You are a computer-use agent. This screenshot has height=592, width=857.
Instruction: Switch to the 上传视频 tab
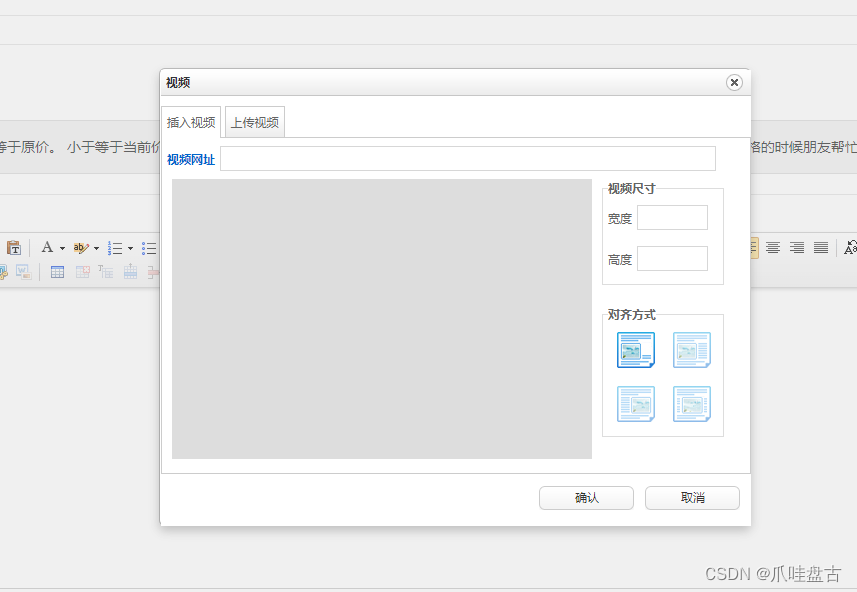pyautogui.click(x=255, y=122)
